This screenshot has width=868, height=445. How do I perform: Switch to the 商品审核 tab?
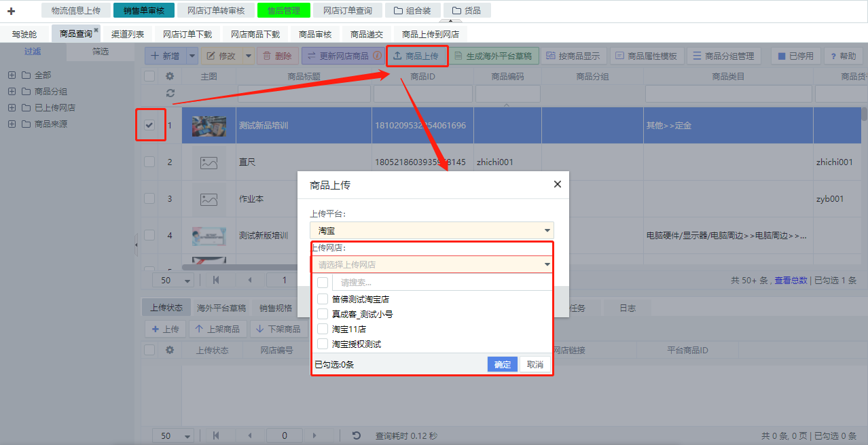tap(315, 34)
